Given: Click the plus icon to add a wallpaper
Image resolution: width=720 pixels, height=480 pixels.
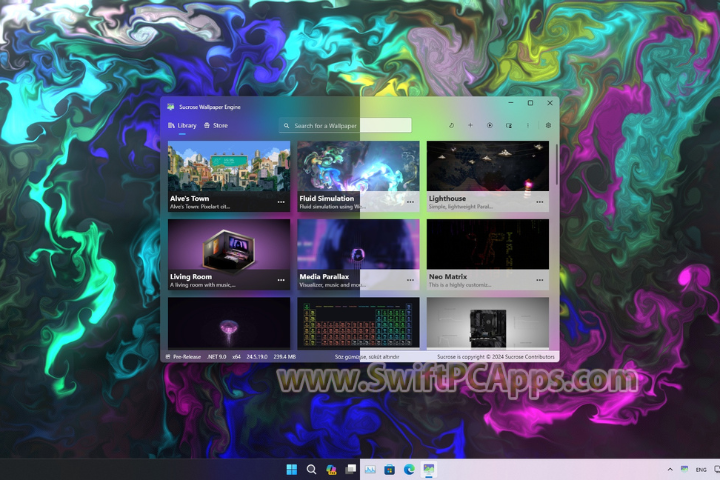Looking at the screenshot, I should point(470,125).
